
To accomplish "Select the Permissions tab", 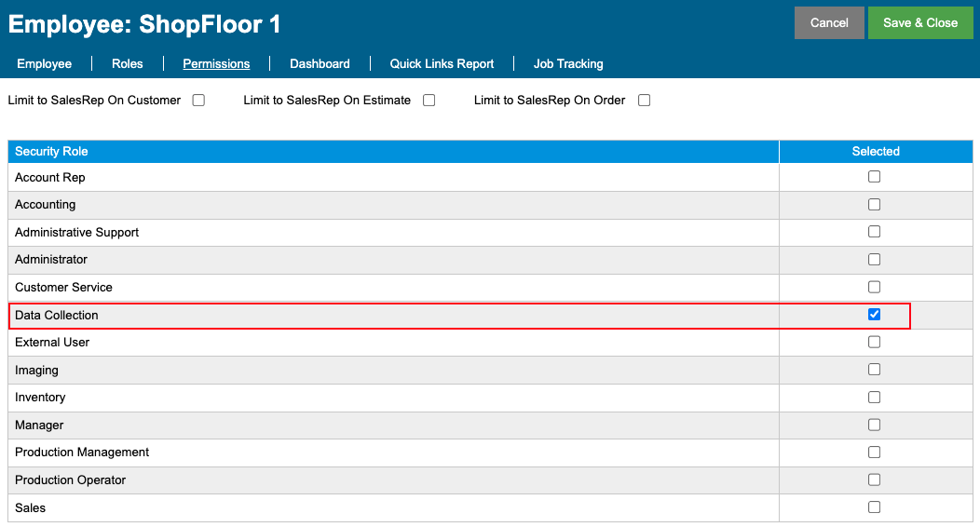I will 216,63.
